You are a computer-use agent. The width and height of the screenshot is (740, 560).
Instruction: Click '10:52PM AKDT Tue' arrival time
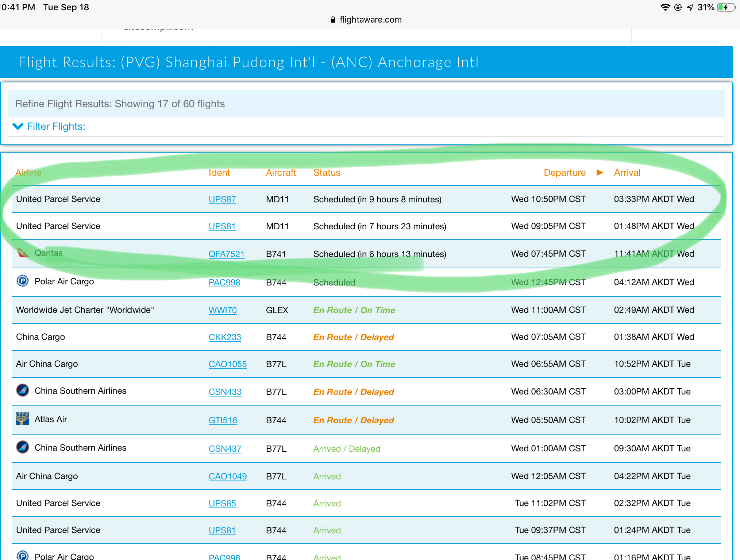pyautogui.click(x=652, y=364)
